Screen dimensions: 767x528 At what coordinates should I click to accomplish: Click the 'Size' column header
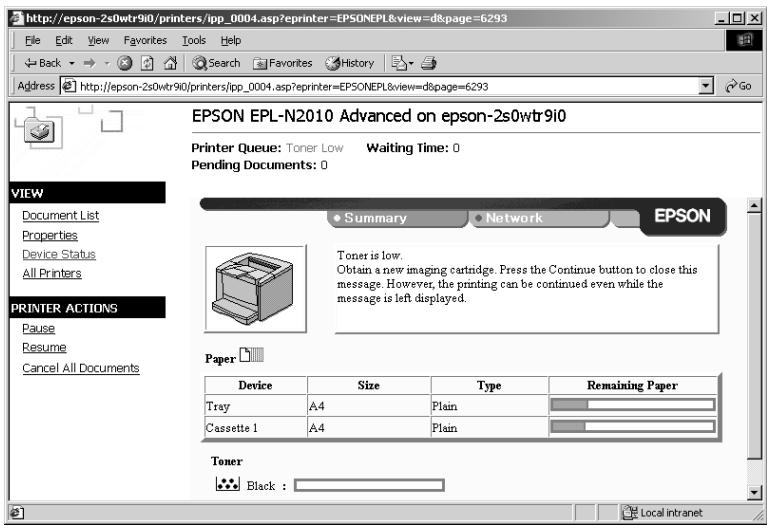click(368, 386)
